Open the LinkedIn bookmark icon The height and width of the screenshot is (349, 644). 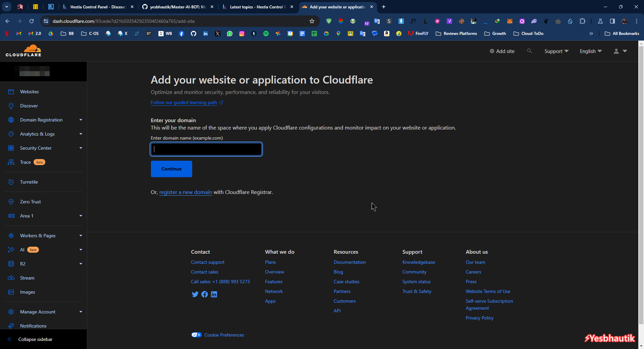point(206,34)
